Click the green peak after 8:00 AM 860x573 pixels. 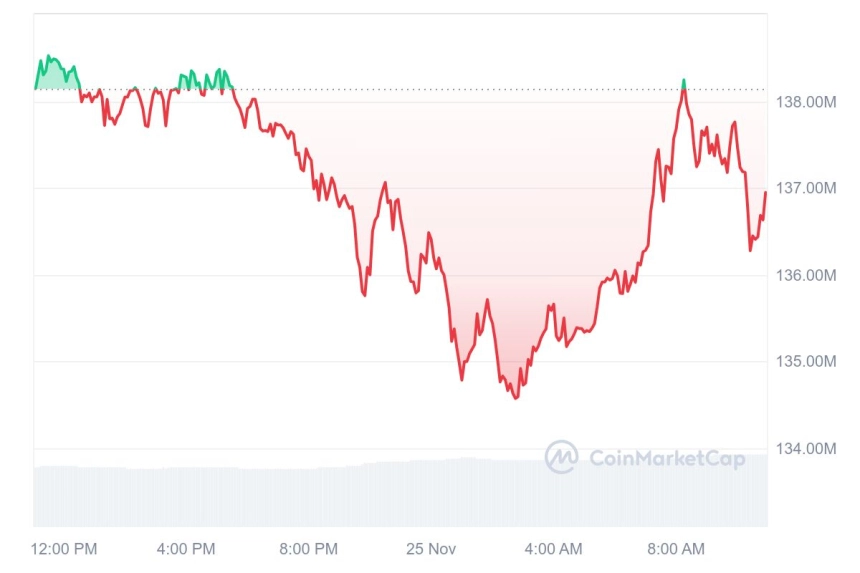click(684, 83)
